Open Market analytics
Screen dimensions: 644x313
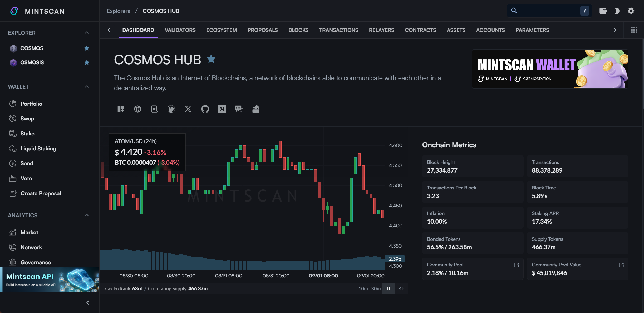click(x=29, y=232)
